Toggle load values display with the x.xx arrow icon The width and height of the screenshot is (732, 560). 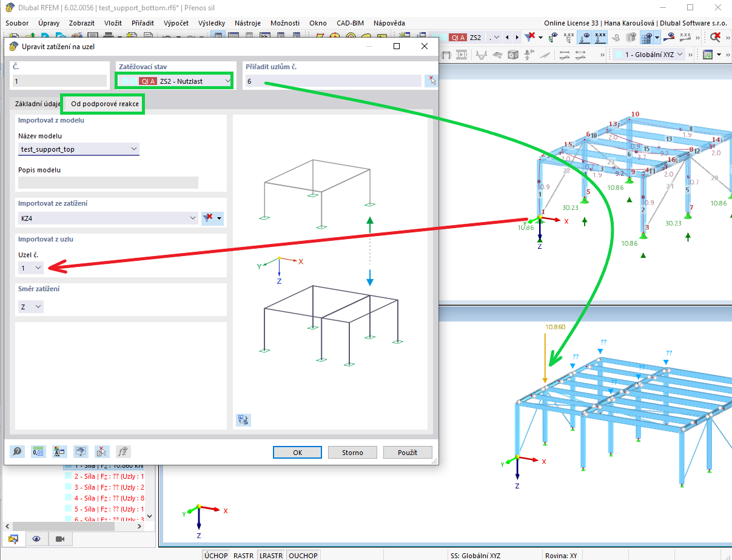coord(600,38)
